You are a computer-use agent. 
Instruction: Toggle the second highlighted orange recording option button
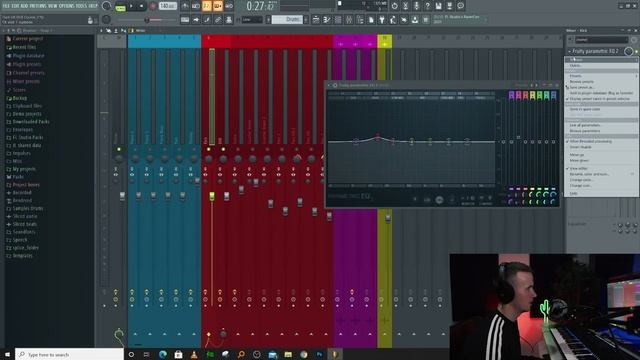pyautogui.click(x=218, y=6)
